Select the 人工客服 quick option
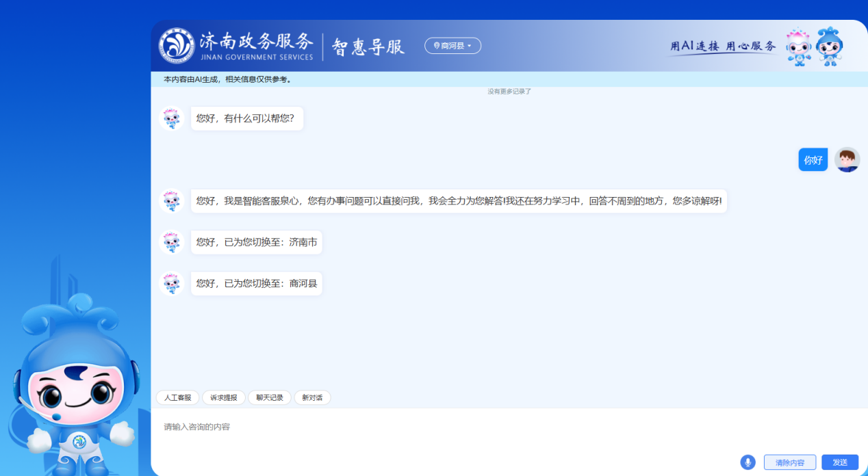The height and width of the screenshot is (476, 868). tap(177, 397)
